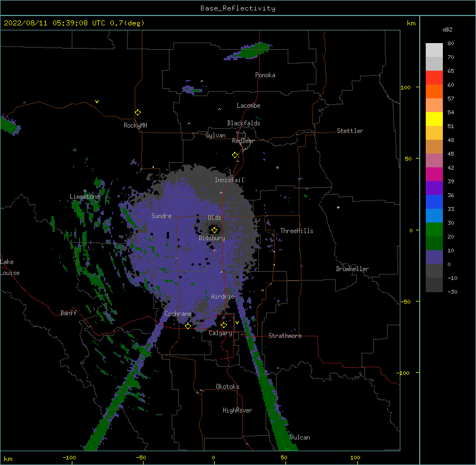Viewport: 476px width, 465px height.
Task: Click the white asterisk marker above Limestone
Action: [84, 191]
